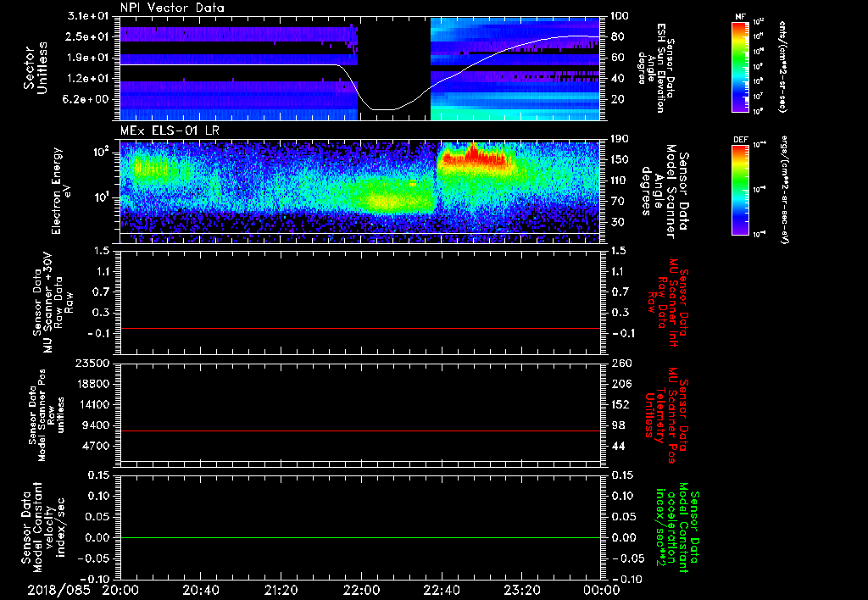Image resolution: width=868 pixels, height=600 pixels.
Task: Click the '18800' scanner position axis value
Action: 92,384
